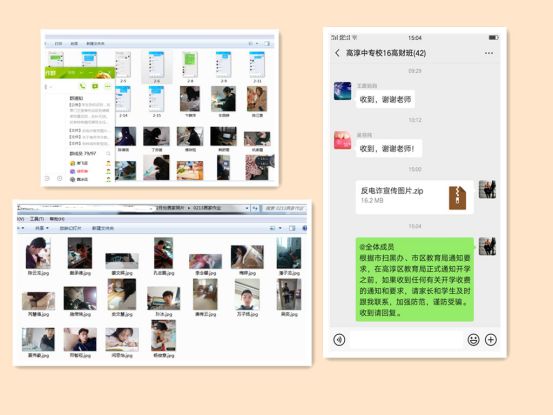553x415 pixels.
Task: Tap the plus icon for more attachments
Action: pos(491,340)
